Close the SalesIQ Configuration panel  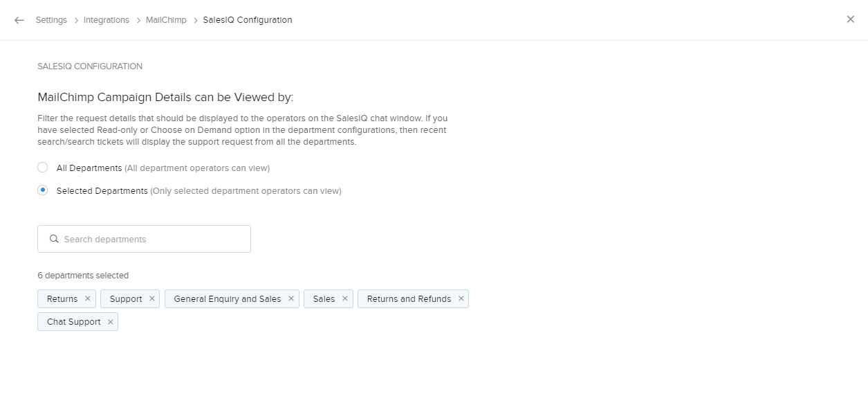[x=850, y=19]
